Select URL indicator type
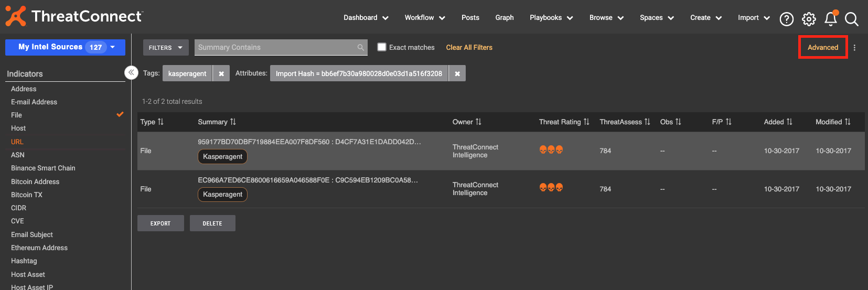 tap(17, 142)
